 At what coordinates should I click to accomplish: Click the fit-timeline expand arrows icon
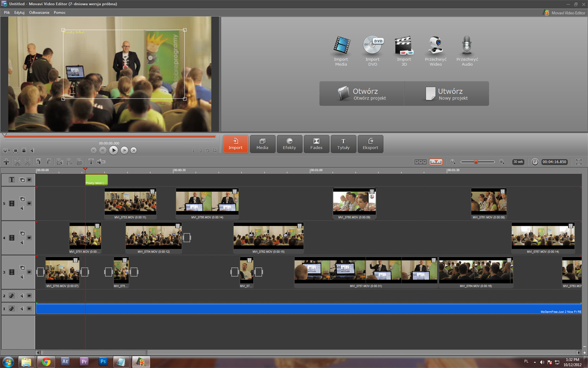click(578, 162)
